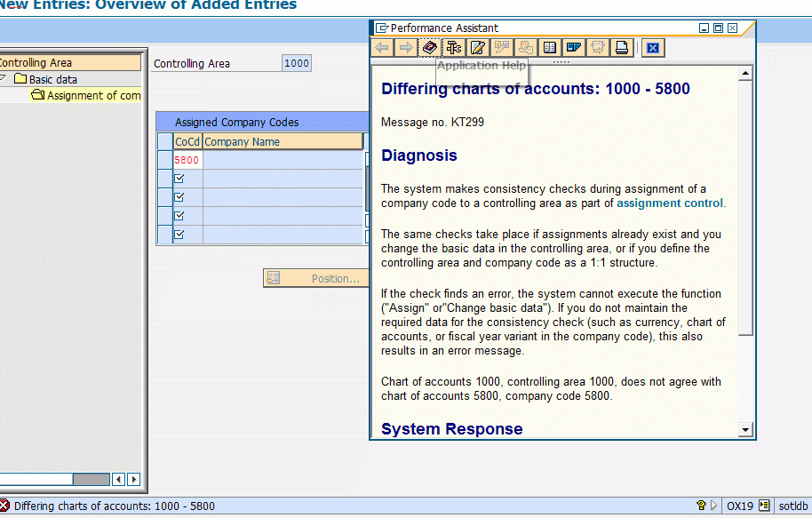The image size is (812, 518).
Task: Click the 'System Response' heading
Action: pos(451,429)
